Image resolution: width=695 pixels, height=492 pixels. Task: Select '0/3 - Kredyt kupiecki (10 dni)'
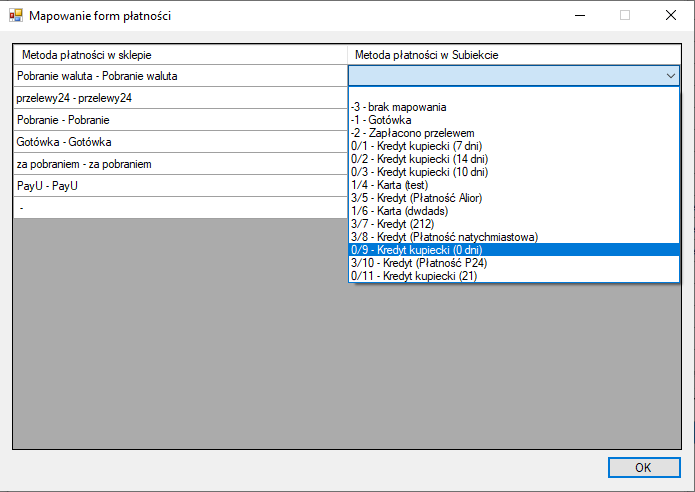[514, 172]
